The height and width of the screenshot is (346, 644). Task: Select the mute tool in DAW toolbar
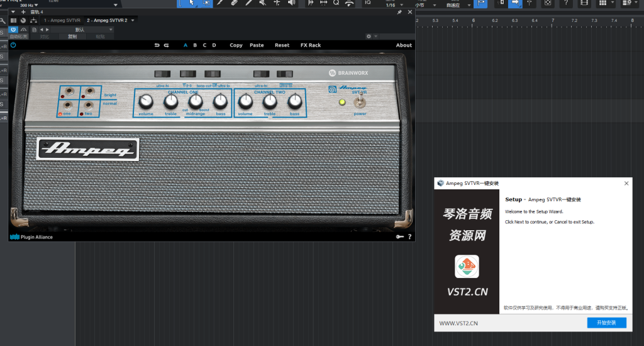click(x=262, y=3)
